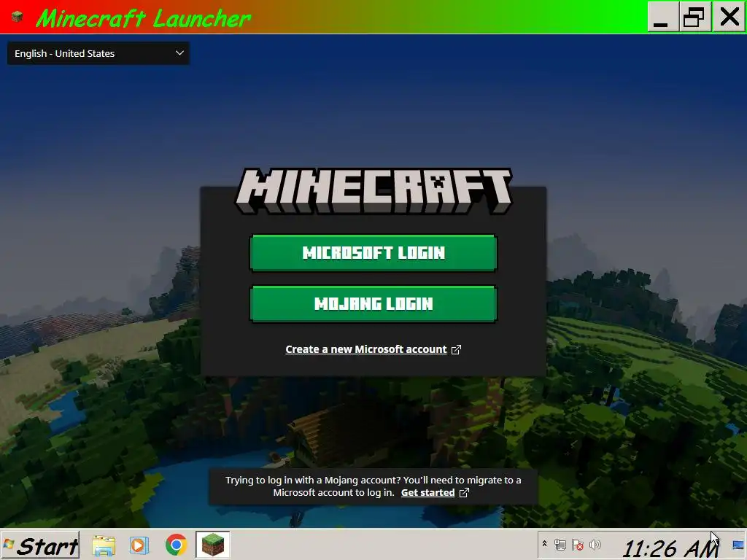Open the Start menu
Image resolution: width=747 pixels, height=560 pixels.
click(40, 545)
